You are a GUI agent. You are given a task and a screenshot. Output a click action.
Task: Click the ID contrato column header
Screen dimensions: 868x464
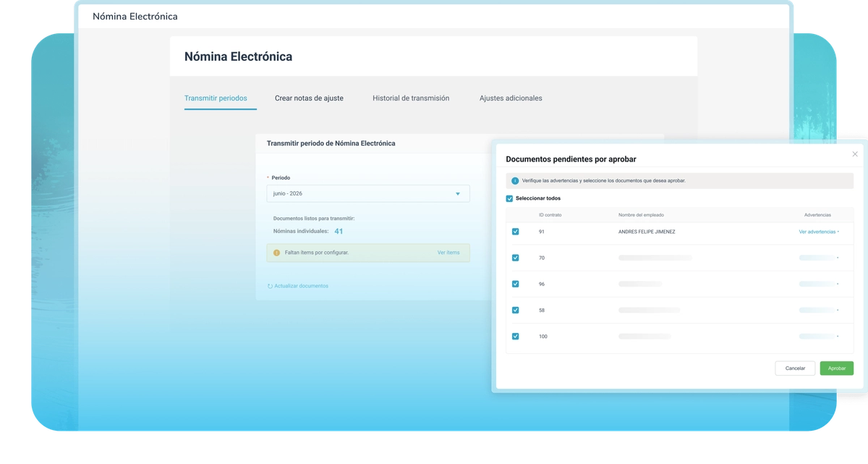pos(550,215)
